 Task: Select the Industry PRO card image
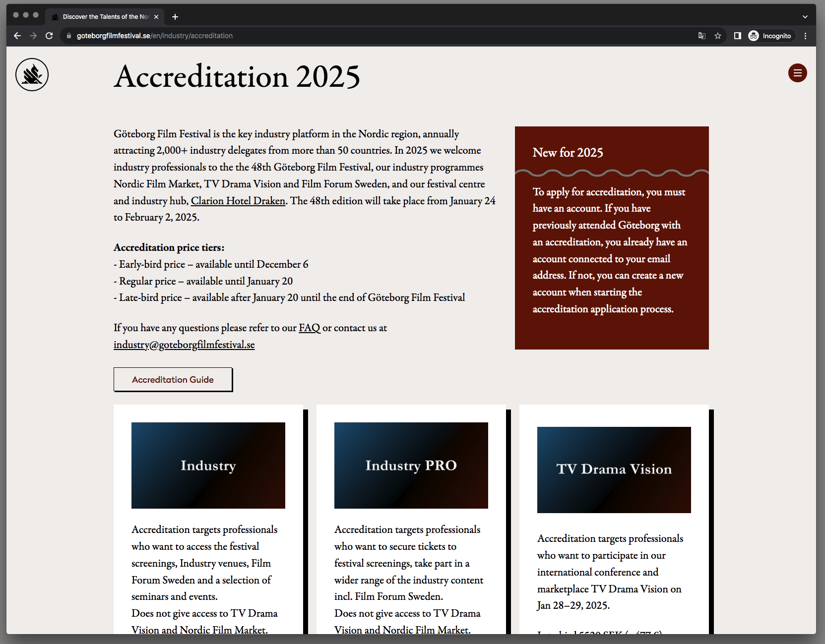click(x=411, y=466)
